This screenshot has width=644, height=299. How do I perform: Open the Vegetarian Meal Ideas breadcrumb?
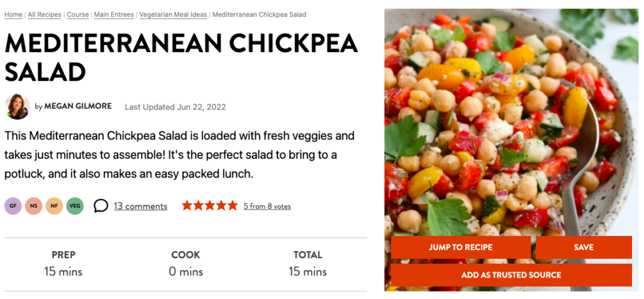click(x=173, y=15)
